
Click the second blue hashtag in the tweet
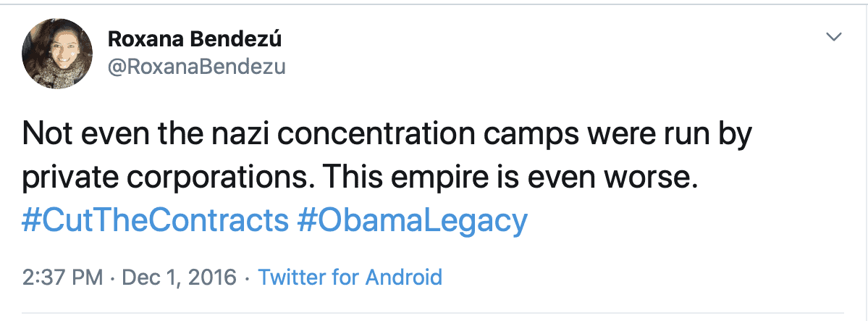(x=412, y=221)
